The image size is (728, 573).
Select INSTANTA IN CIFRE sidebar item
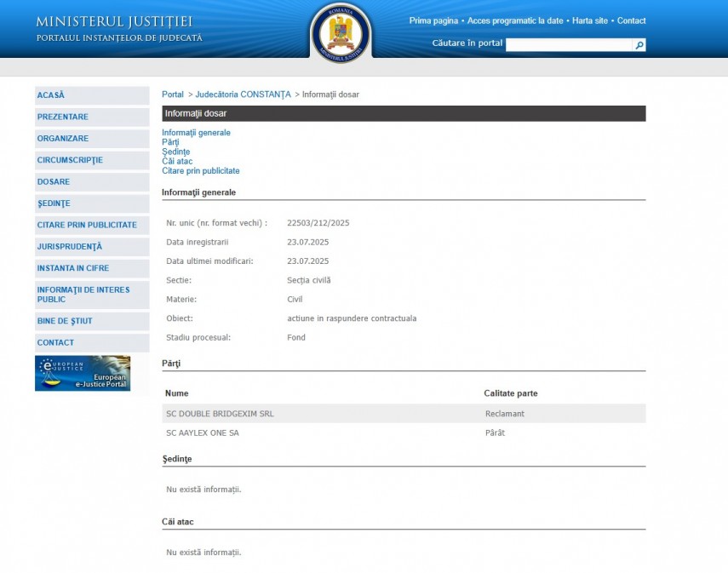coord(92,268)
